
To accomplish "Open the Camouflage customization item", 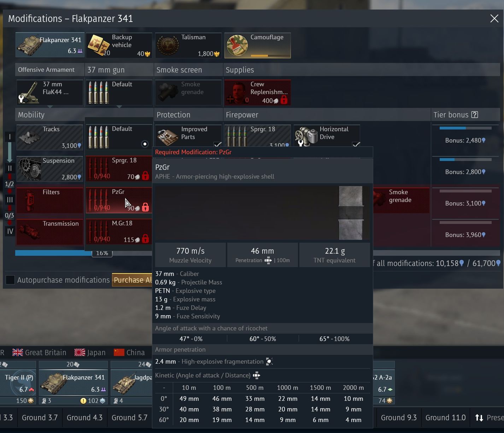I will [258, 45].
